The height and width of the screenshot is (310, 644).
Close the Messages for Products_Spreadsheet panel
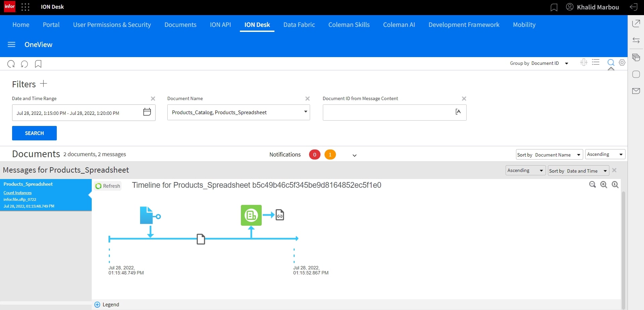pyautogui.click(x=614, y=170)
